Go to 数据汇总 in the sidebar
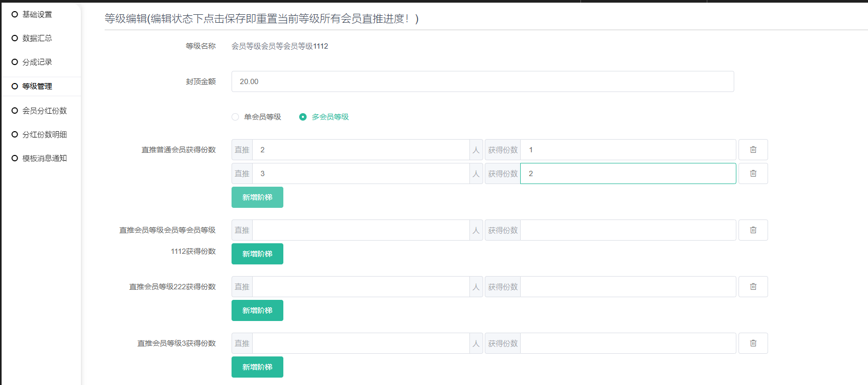 pos(37,38)
